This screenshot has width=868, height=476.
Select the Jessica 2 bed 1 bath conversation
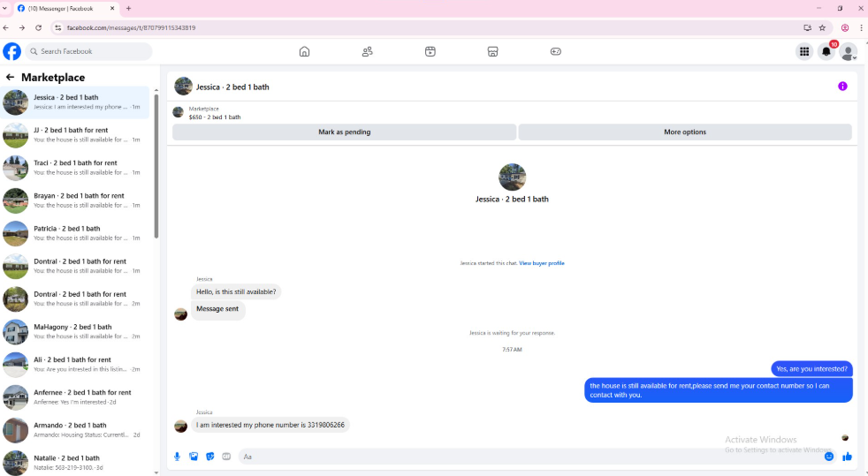tap(75, 102)
